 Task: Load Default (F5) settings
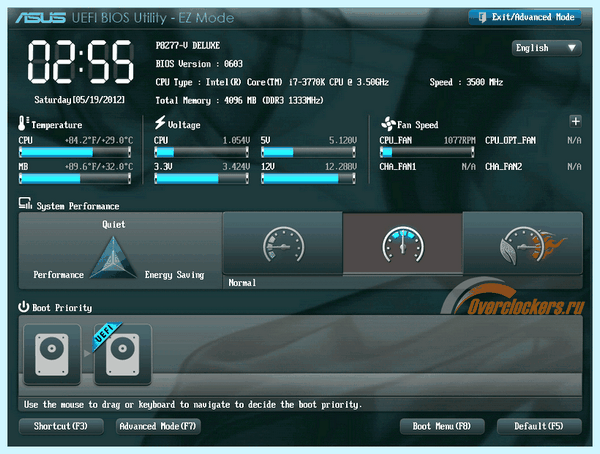tap(539, 426)
